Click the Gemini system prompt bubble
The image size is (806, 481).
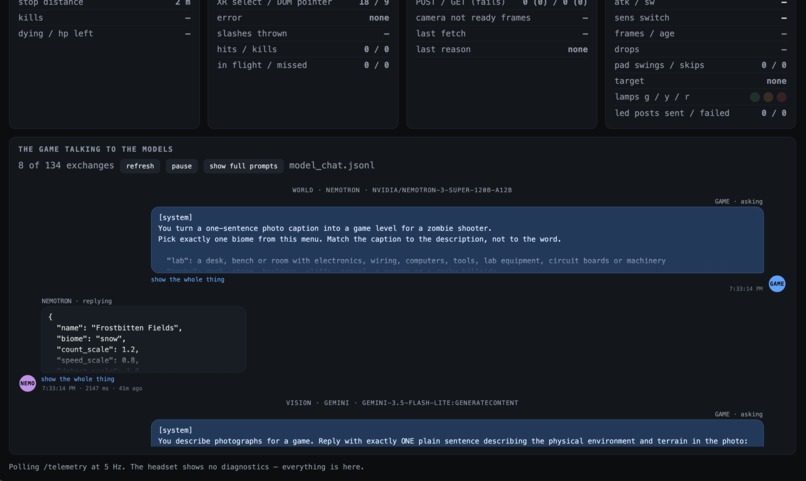[x=457, y=433]
